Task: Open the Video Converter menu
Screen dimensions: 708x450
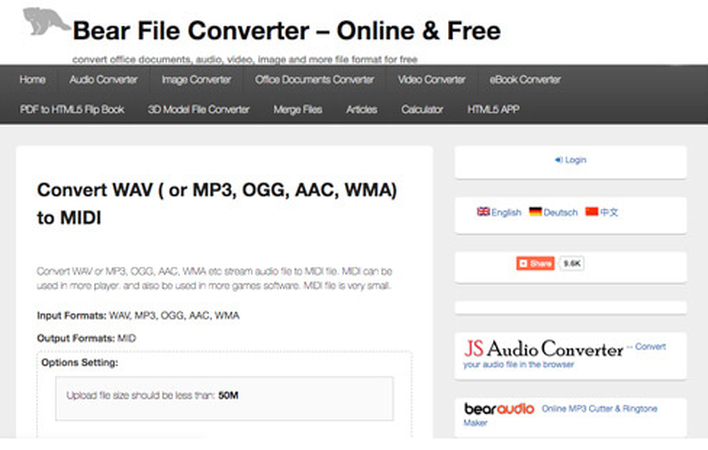Action: pos(432,79)
